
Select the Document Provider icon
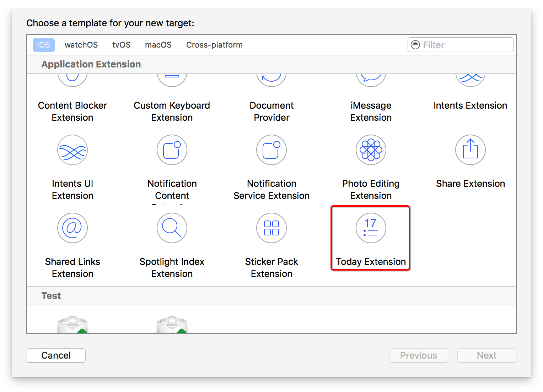pos(271,80)
